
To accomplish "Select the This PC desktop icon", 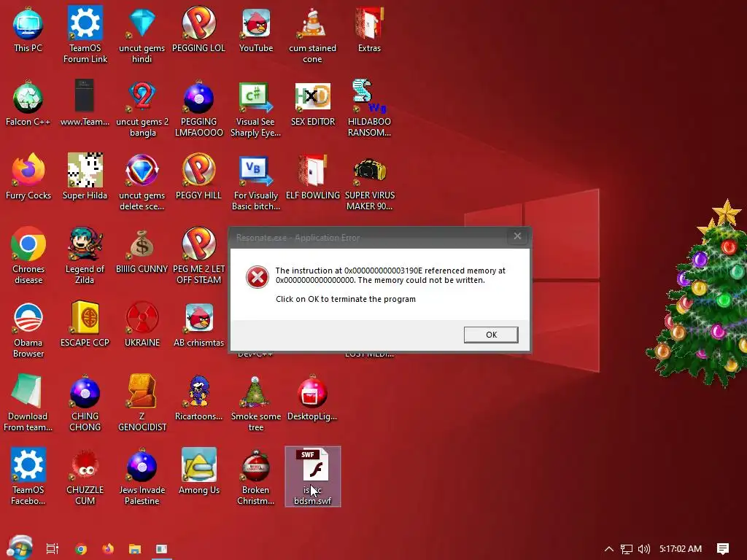I will tap(28, 29).
